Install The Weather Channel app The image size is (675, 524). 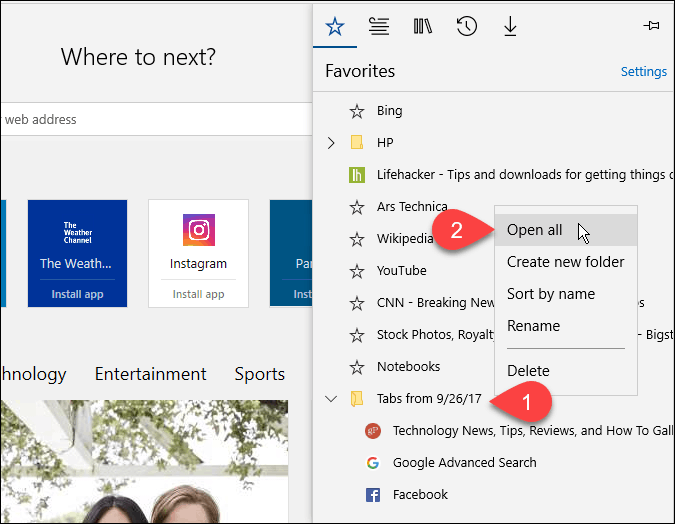[77, 294]
